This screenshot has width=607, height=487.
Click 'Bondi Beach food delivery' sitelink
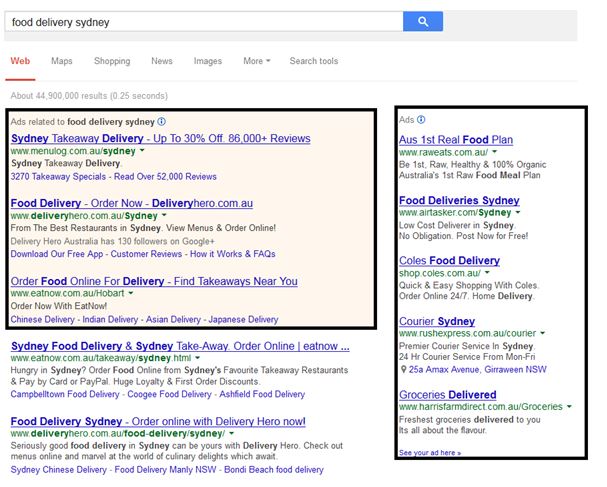coord(274,470)
